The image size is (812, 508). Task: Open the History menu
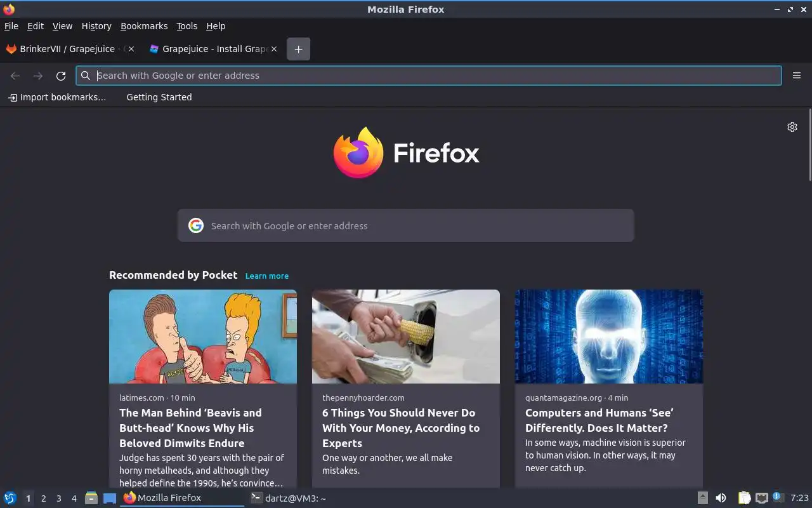click(x=96, y=26)
